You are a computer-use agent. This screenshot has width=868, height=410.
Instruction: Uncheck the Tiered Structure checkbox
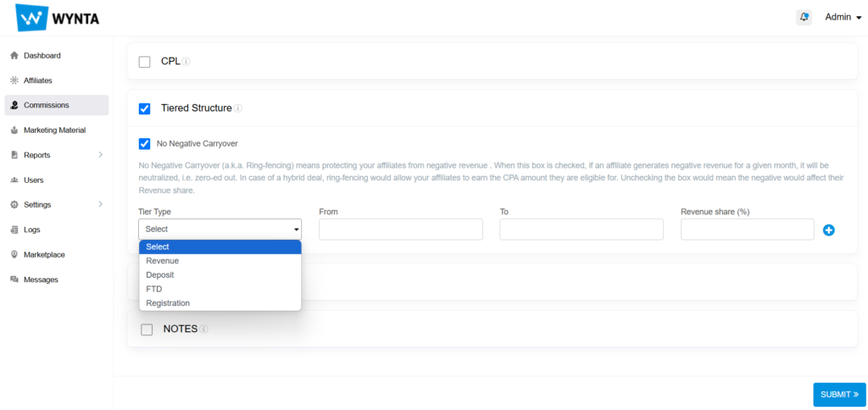pos(144,108)
